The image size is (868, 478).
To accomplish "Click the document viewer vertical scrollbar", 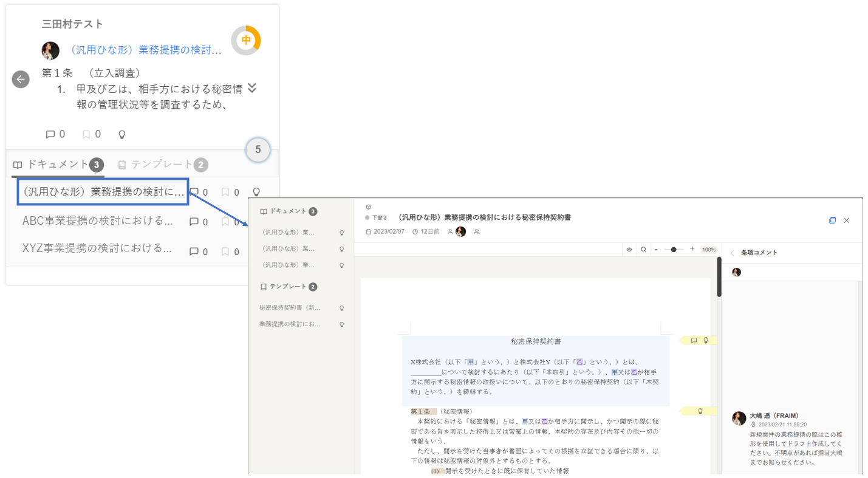I will (719, 277).
